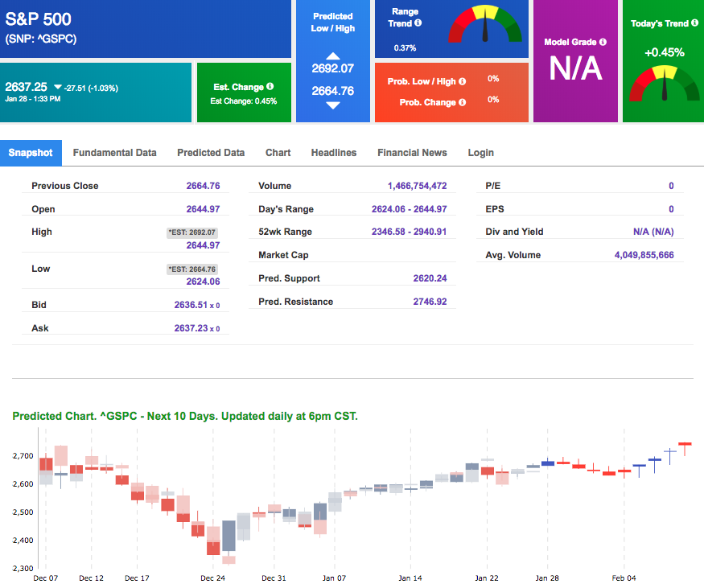Click the info icon next to Est. Change
This screenshot has height=588, width=704.
click(270, 86)
